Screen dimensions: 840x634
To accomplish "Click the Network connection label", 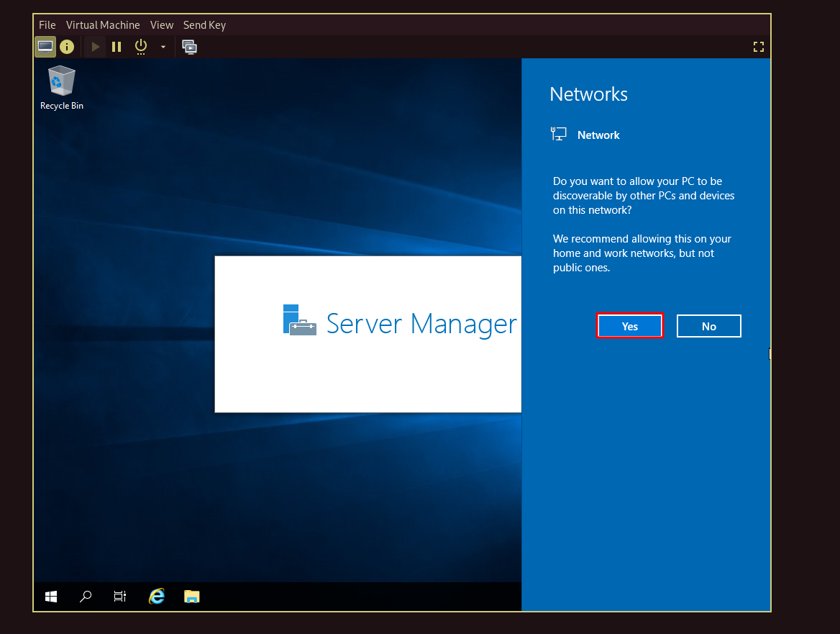I will coord(598,135).
